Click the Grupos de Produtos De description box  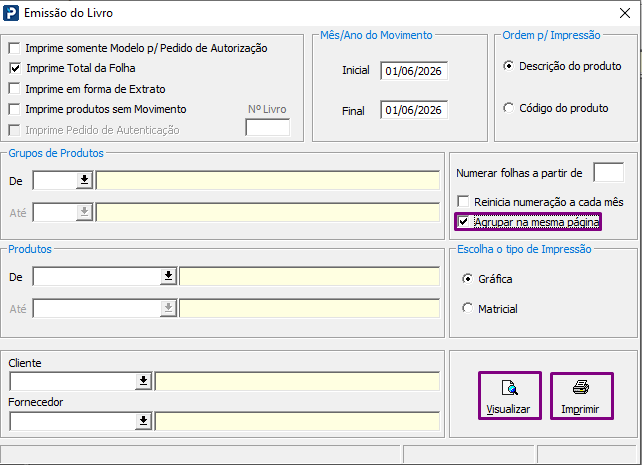click(x=268, y=180)
